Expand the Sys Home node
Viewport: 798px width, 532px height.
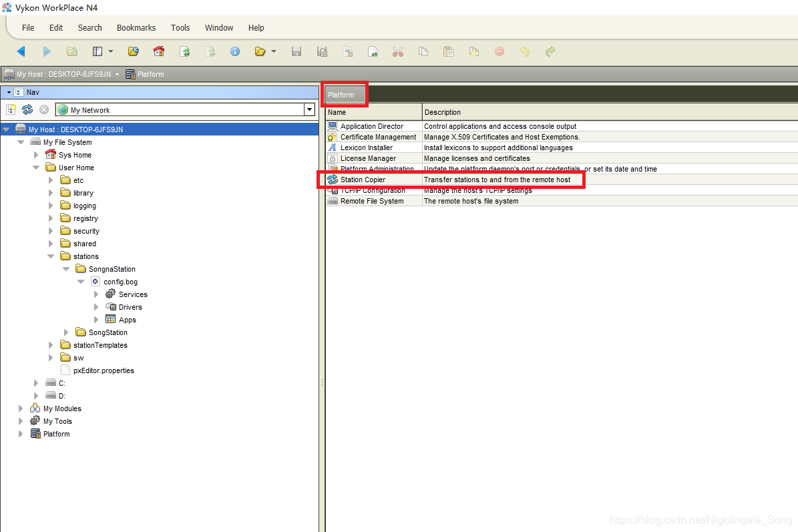[36, 155]
